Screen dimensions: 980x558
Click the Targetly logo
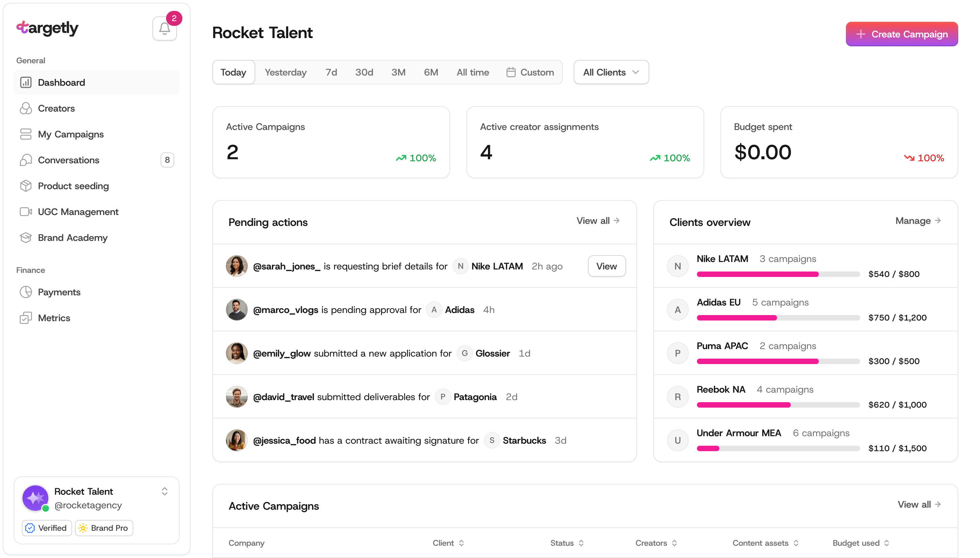47,28
